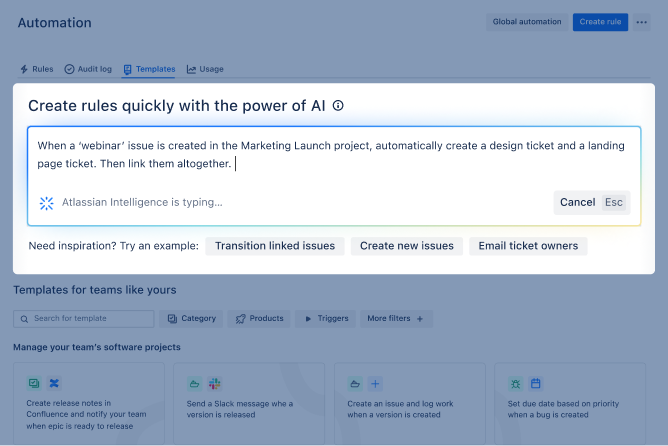Expand the Triggers filter
The image size is (668, 446).
pyautogui.click(x=326, y=318)
